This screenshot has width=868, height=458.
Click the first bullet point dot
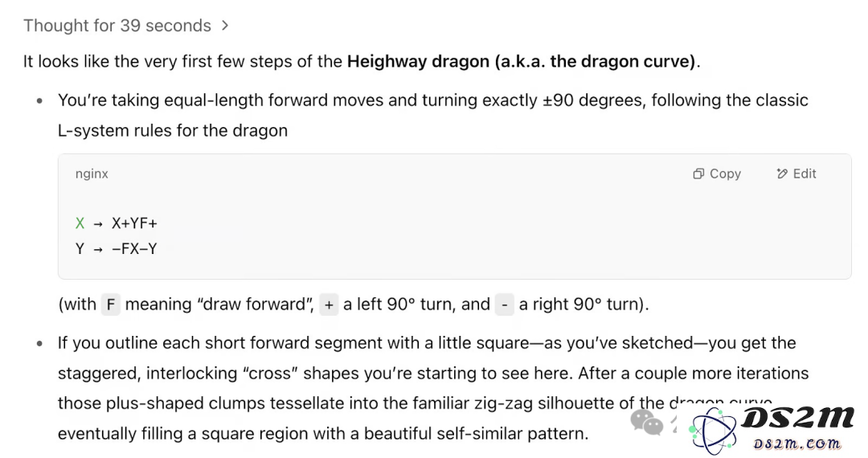(x=39, y=100)
